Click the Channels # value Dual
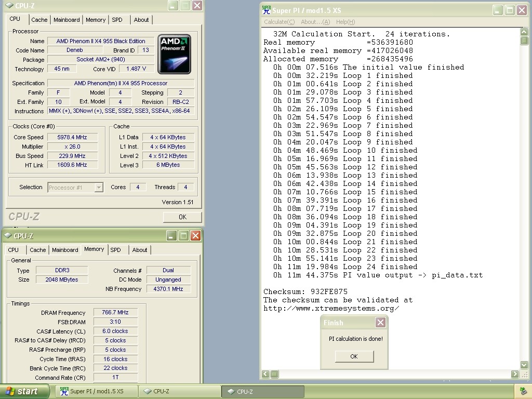The width and height of the screenshot is (532, 399). point(168,270)
